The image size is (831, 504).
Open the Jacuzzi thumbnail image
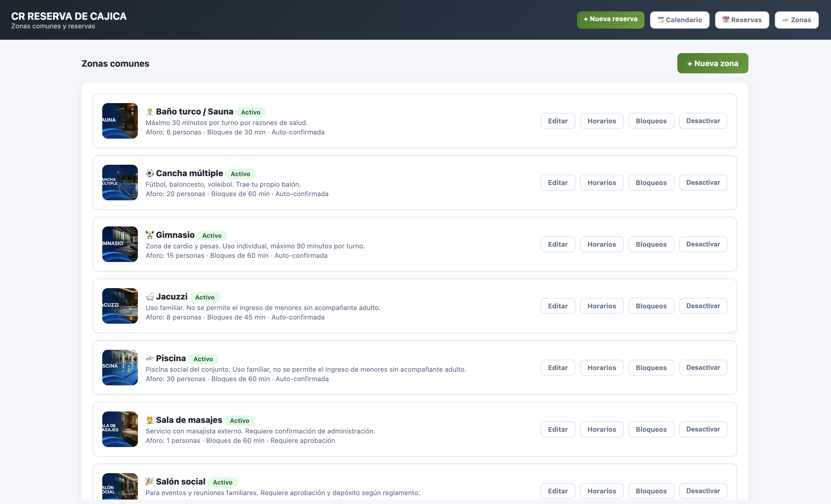pyautogui.click(x=120, y=306)
